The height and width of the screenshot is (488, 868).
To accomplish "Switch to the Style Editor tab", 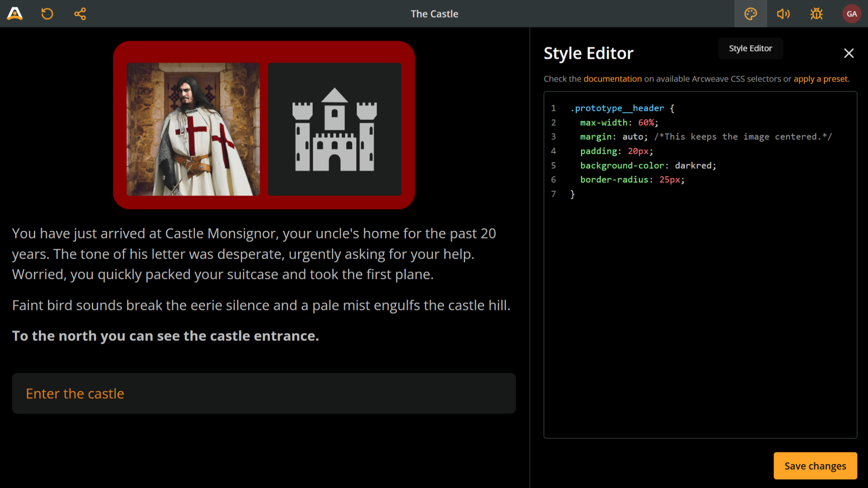I will [x=750, y=48].
